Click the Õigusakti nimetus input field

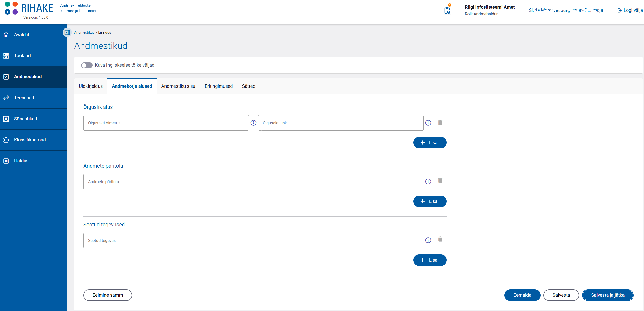(x=166, y=123)
